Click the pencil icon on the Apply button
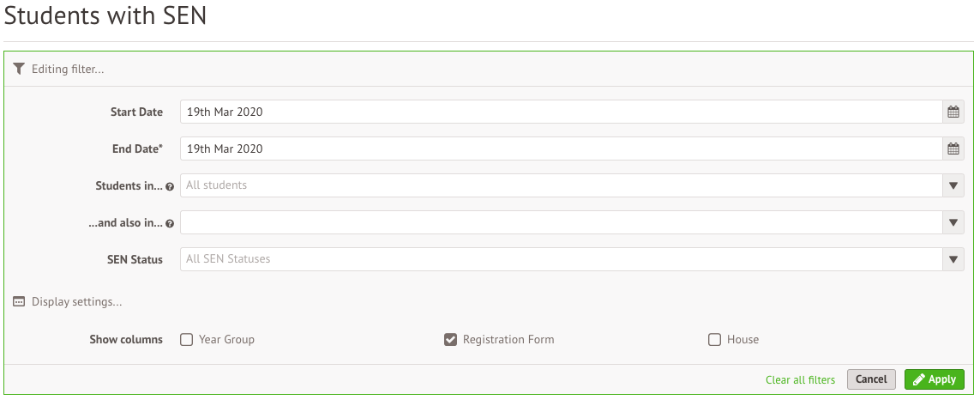This screenshot has height=400, width=980. click(919, 379)
